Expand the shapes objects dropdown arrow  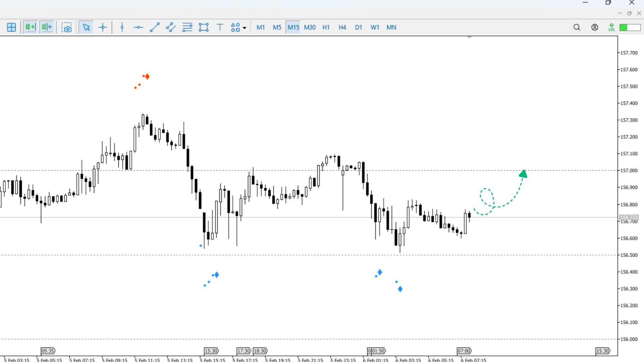tap(245, 28)
